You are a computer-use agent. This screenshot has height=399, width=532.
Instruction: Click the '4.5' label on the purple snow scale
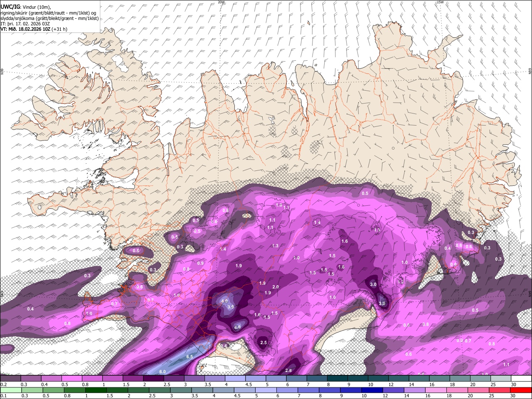coord(249,385)
